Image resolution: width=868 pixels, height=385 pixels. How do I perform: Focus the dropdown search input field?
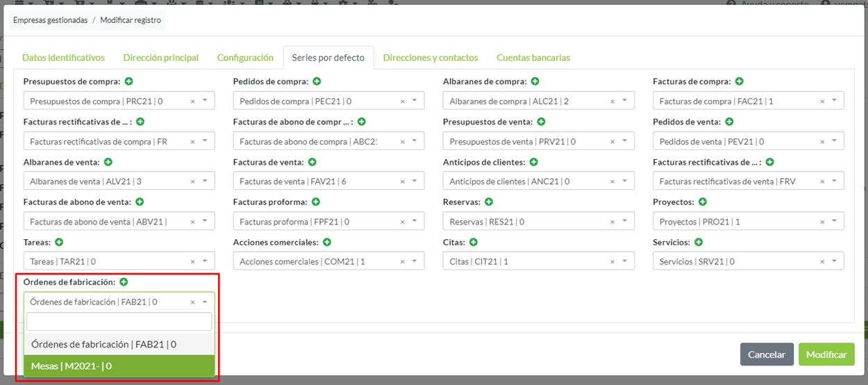pos(119,322)
